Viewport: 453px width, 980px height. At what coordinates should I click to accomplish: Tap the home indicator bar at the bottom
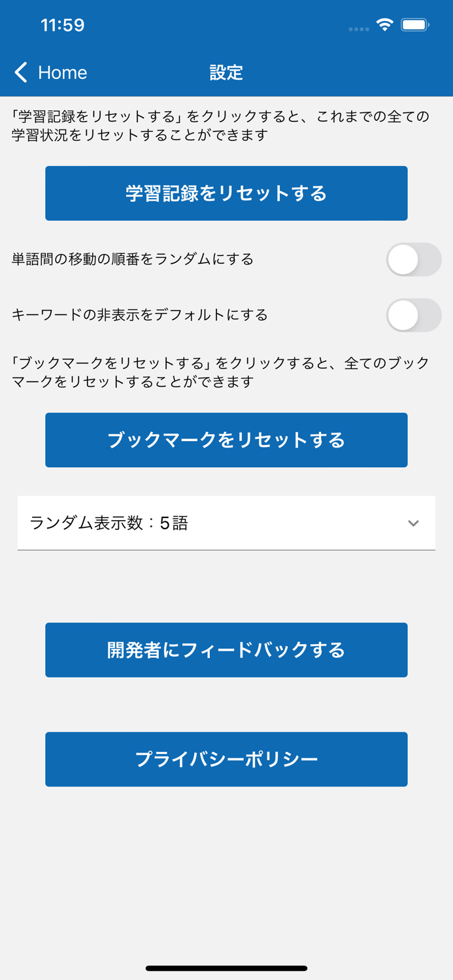(x=226, y=968)
